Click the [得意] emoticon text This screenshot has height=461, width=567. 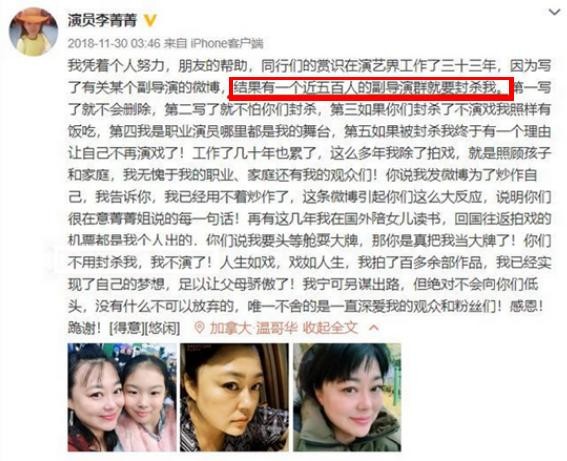pyautogui.click(x=127, y=328)
